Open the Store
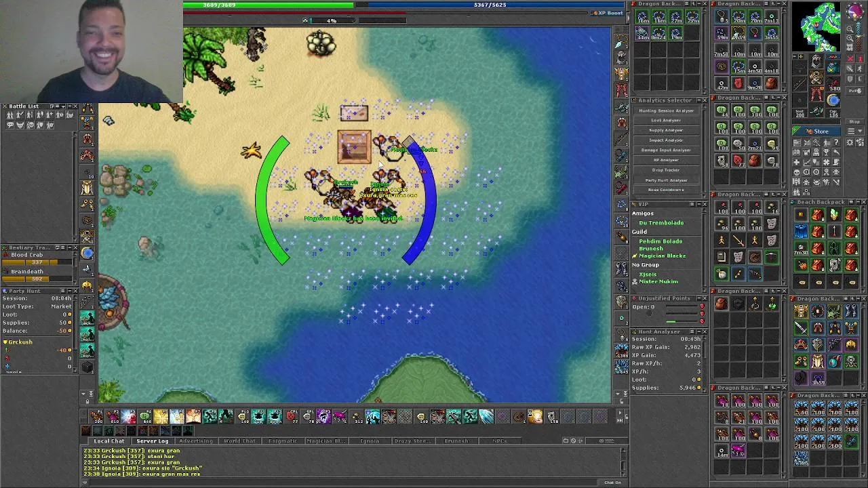This screenshot has height=488, width=868. pyautogui.click(x=817, y=131)
